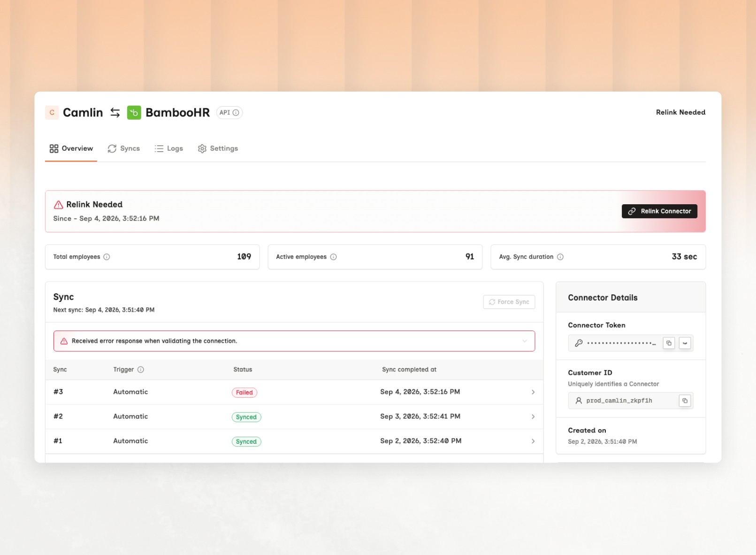Click the Failed status badge
The image size is (756, 555).
[244, 393]
